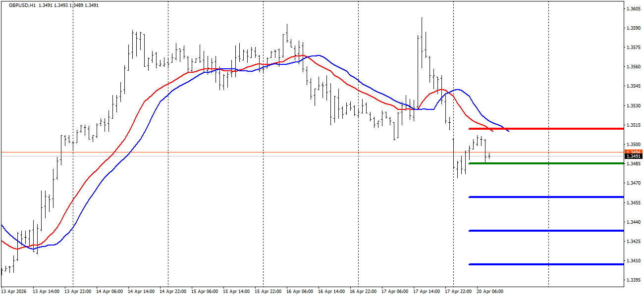The image size is (644, 297).
Task: Click the 1.3545 price scale label
Action: coord(634,86)
